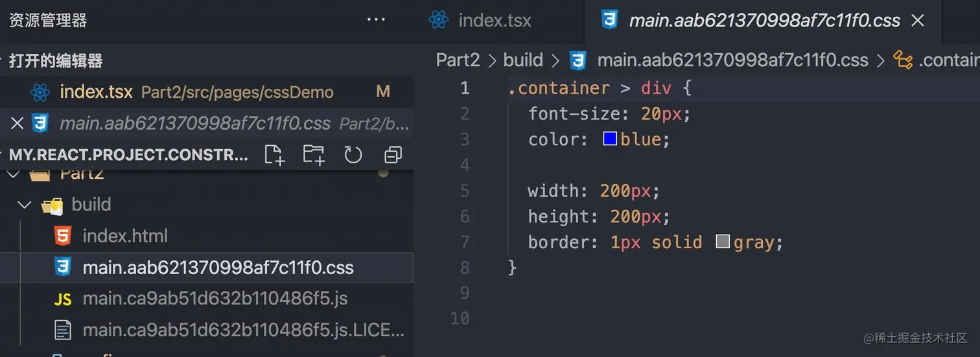Open the gray color swatch picker

pos(723,242)
